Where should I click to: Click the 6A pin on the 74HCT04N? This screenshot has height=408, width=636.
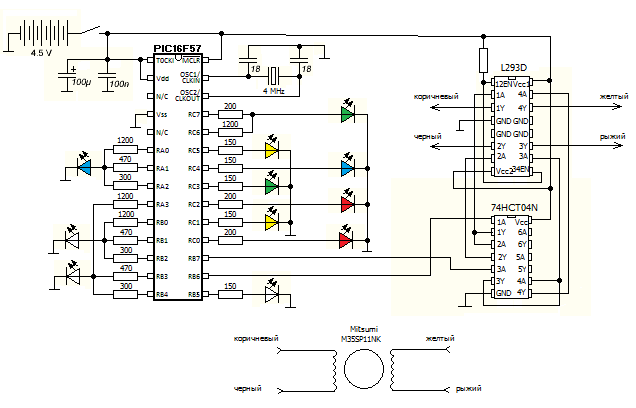click(522, 232)
